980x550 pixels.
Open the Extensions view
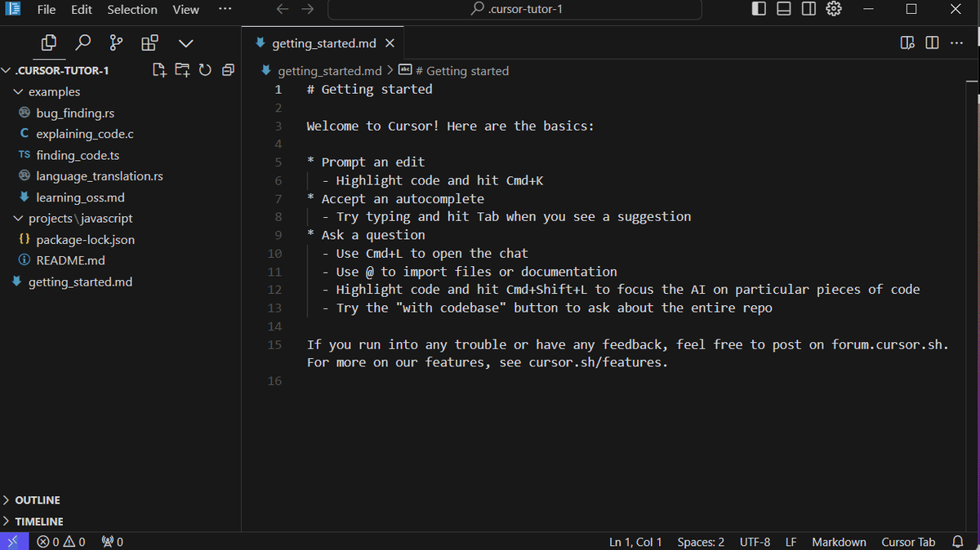click(149, 42)
